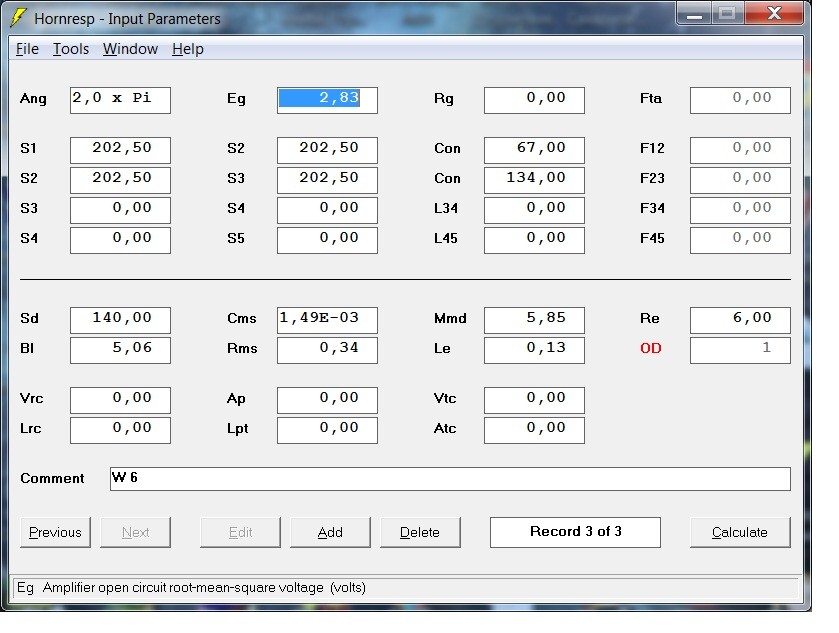Click the Re field showing 6,00
Image resolution: width=839 pixels, height=633 pixels.
(741, 320)
